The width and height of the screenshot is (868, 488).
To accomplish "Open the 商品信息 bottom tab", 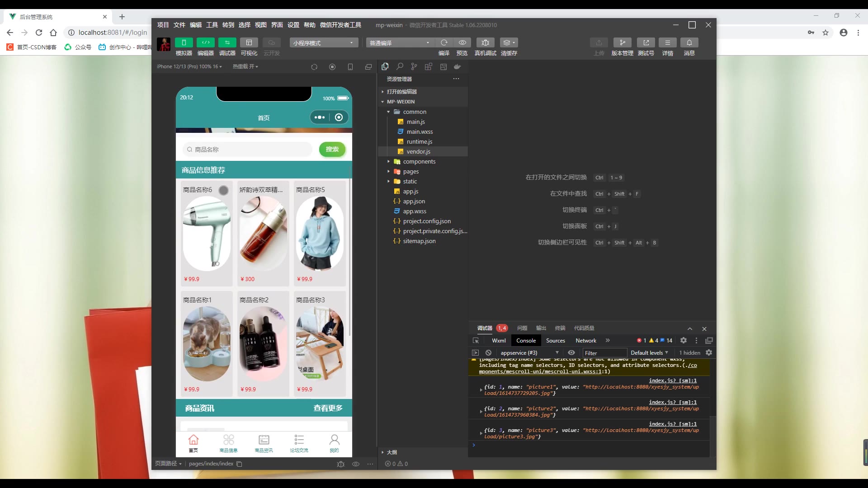I will tap(228, 443).
